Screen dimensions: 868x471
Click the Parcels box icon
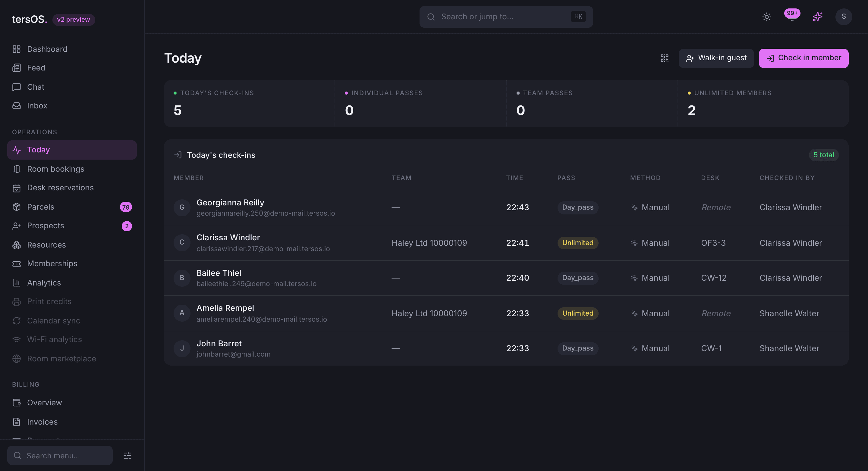17,207
